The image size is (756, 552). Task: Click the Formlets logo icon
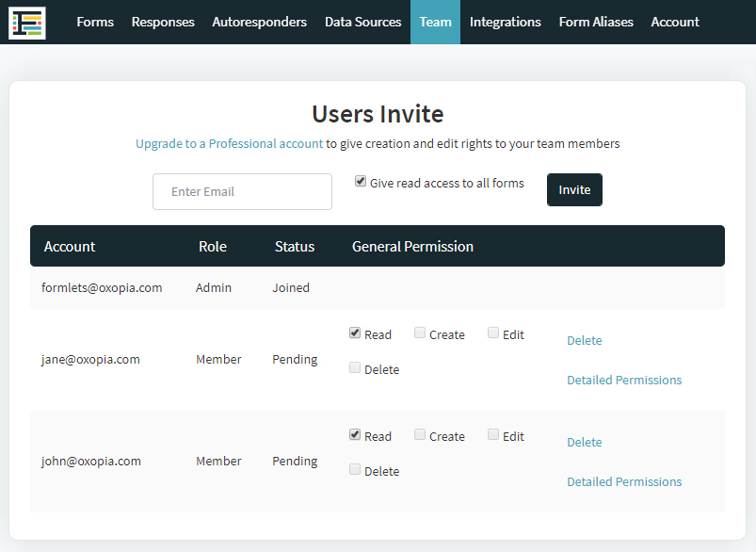[27, 23]
